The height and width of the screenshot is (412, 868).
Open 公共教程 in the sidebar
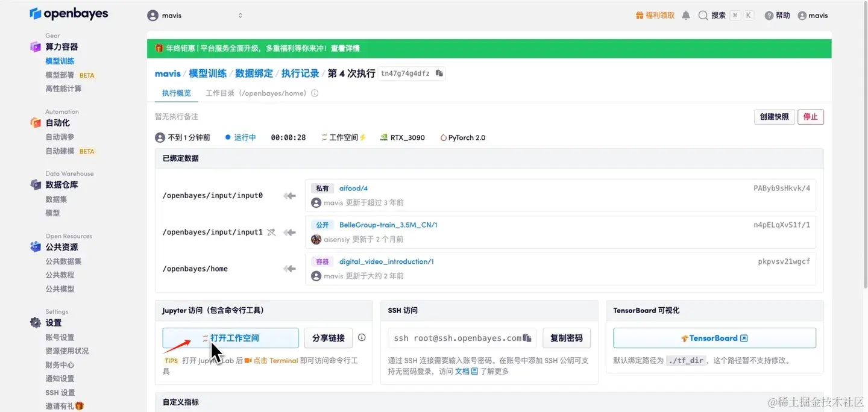tap(60, 275)
